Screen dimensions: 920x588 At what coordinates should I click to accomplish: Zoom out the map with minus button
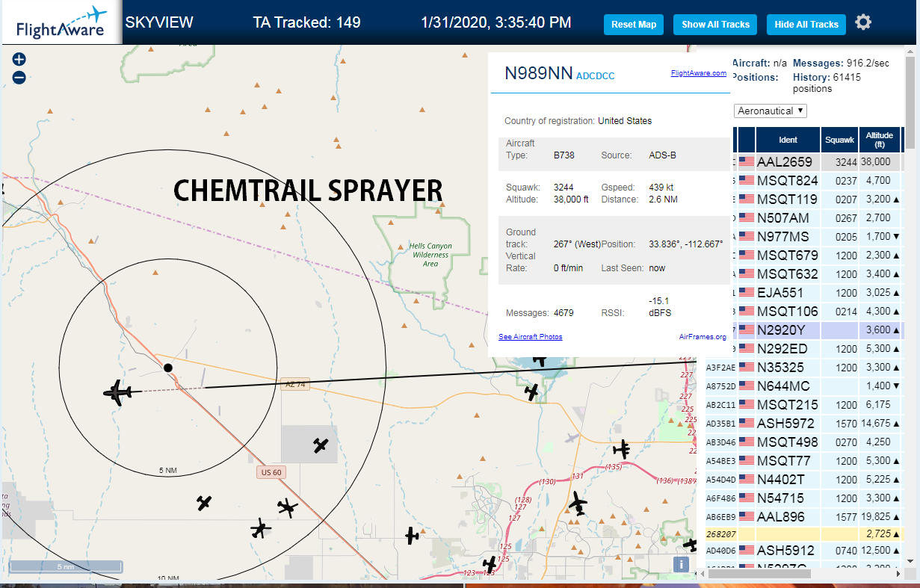coord(19,77)
